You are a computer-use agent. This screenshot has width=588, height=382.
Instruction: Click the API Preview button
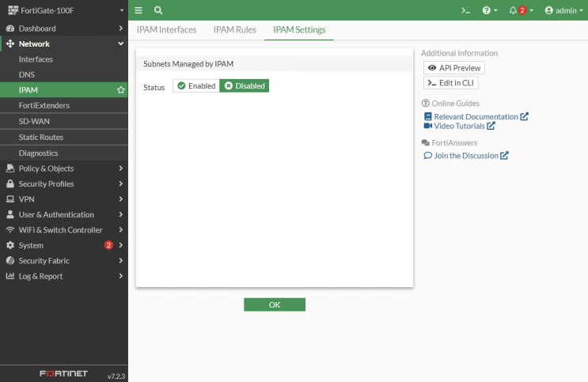click(x=454, y=68)
